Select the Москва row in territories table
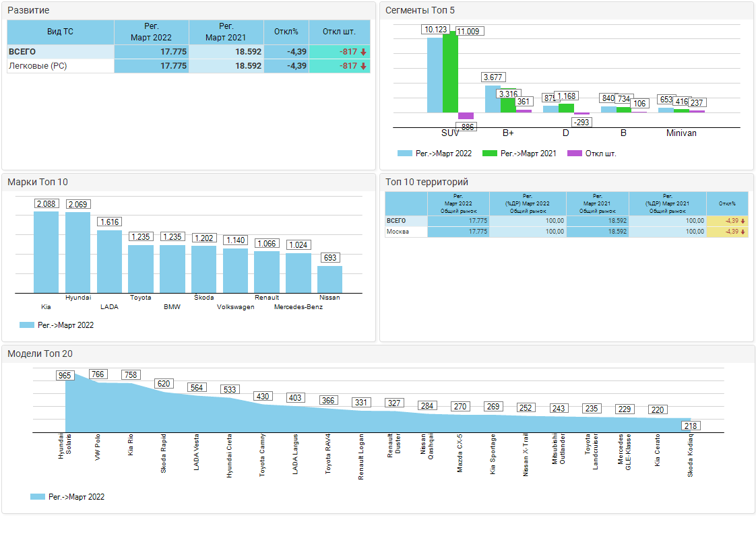This screenshot has width=756, height=534. click(x=396, y=232)
